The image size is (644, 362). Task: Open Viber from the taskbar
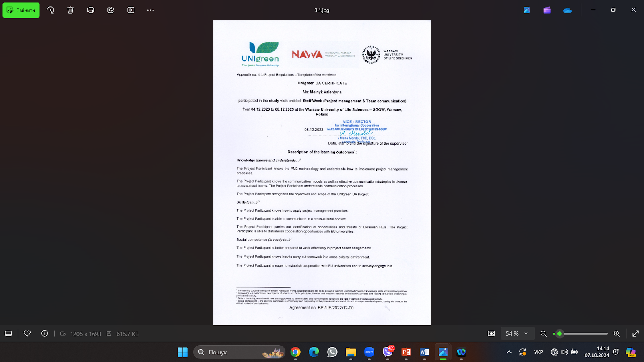[388, 352]
